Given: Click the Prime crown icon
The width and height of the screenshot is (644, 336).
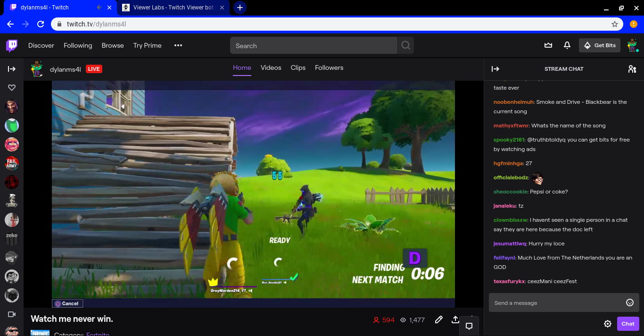Looking at the screenshot, I should click(548, 45).
